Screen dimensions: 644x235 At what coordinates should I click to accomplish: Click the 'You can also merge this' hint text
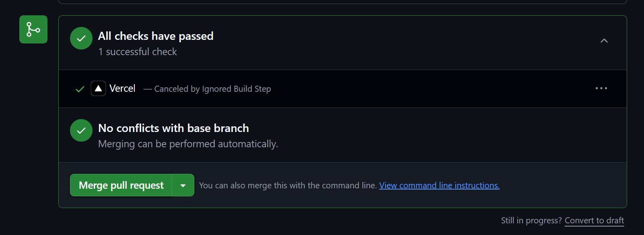[288, 186]
